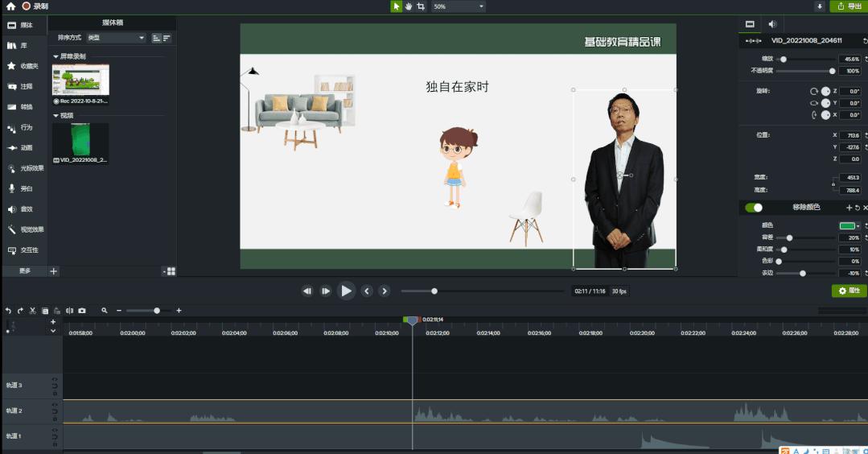The height and width of the screenshot is (454, 868).
Task: Step forward to next frame
Action: (326, 291)
